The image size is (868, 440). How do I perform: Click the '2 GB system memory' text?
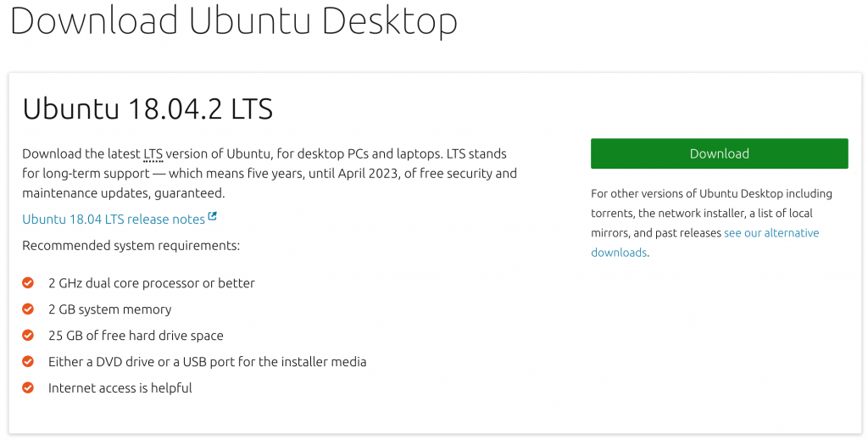tap(110, 309)
